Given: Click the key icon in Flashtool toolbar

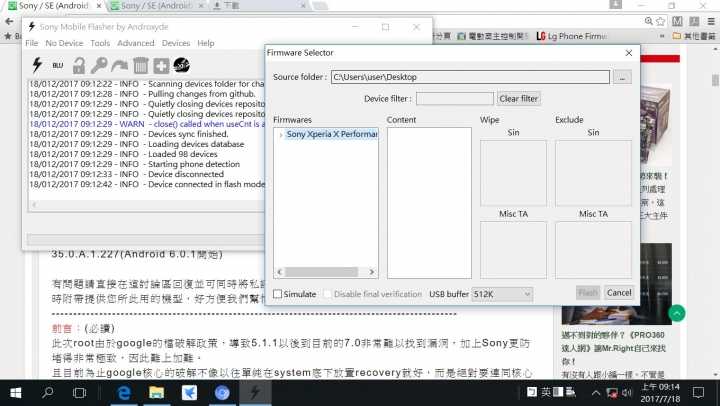Looking at the screenshot, I should [99, 65].
